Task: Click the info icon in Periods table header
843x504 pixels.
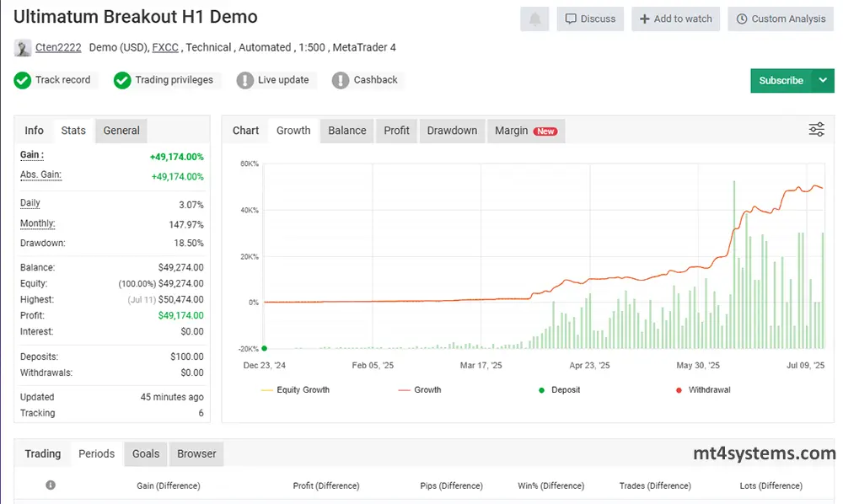Action: (51, 485)
